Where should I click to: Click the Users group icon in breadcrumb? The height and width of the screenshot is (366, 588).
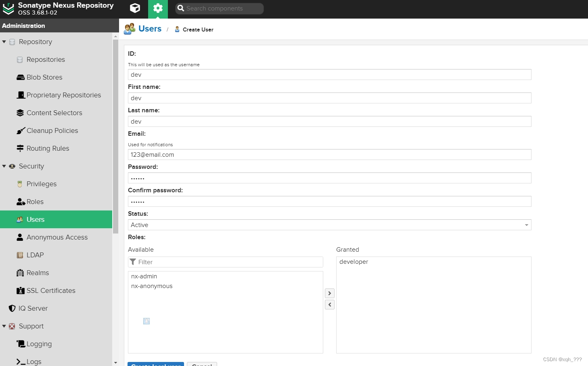(x=130, y=29)
